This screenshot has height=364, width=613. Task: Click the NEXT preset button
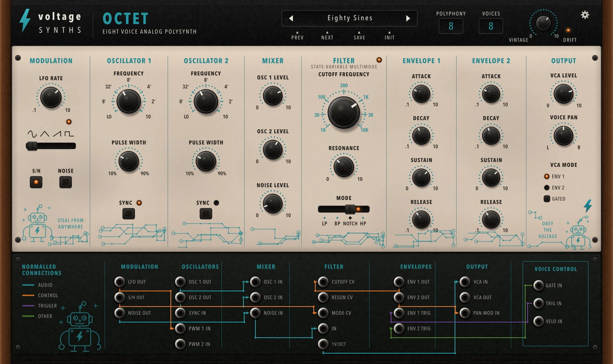coord(327,36)
